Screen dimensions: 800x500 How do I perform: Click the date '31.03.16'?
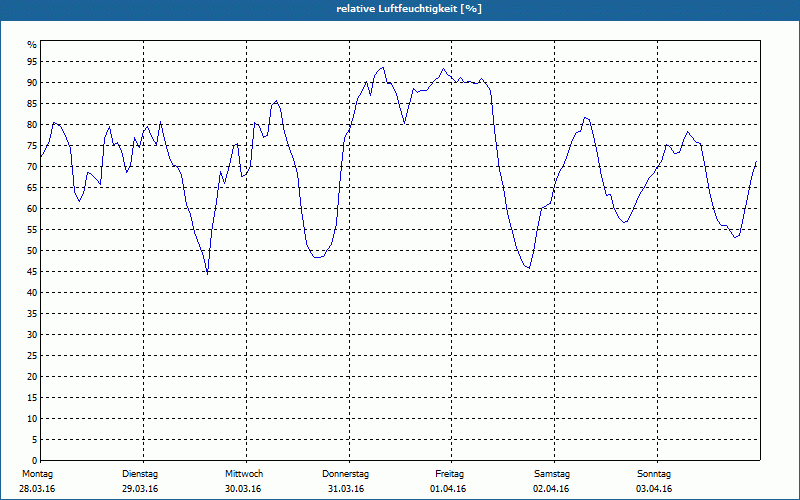[x=346, y=489]
